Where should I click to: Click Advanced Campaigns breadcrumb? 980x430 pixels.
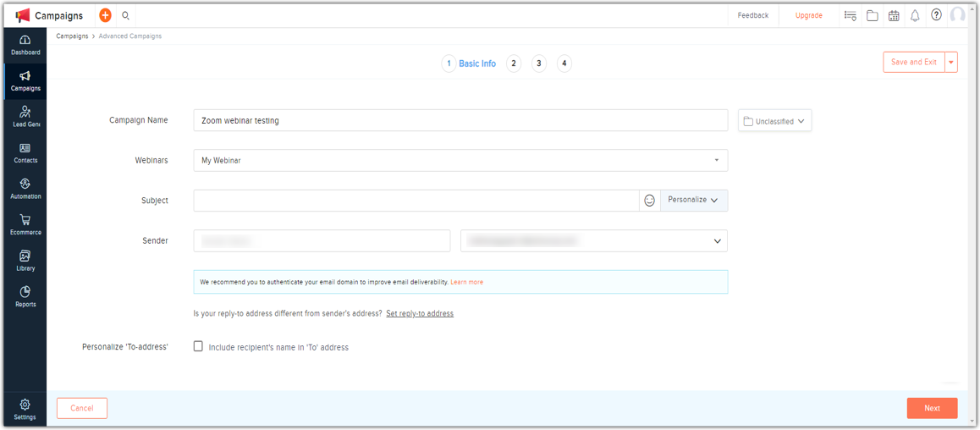(130, 36)
